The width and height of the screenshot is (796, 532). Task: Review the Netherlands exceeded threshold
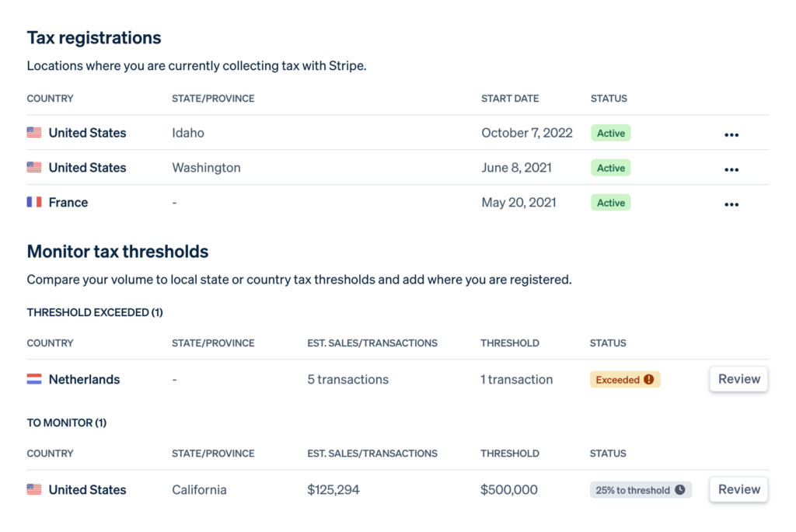click(x=738, y=379)
